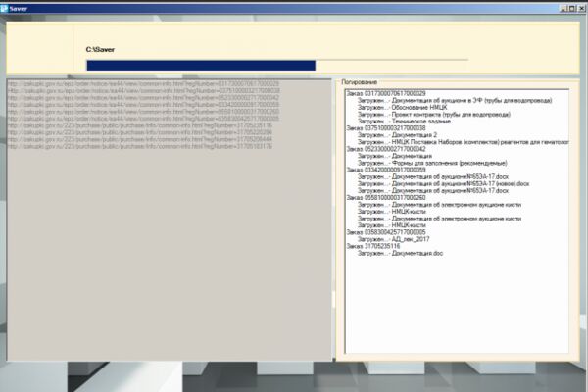Click log entry Документация об аукционе№653А-17 (новое).docx

[443, 184]
